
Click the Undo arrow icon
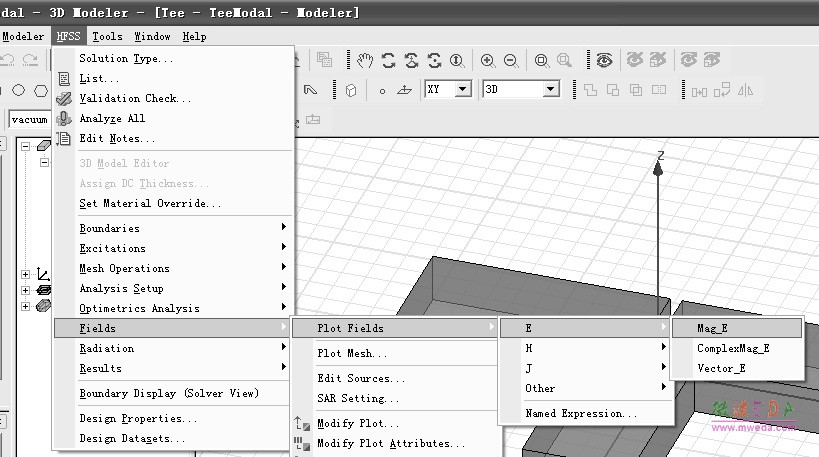[7, 60]
